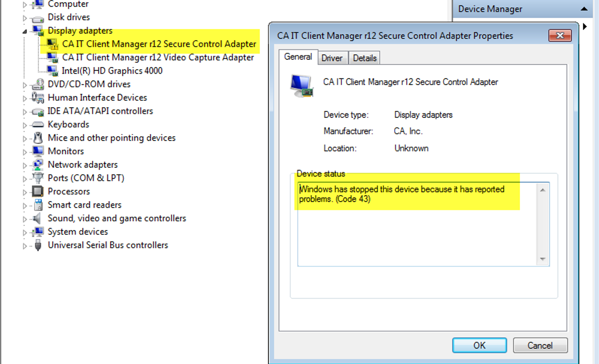
Task: Click the Monitors category icon
Action: click(38, 151)
